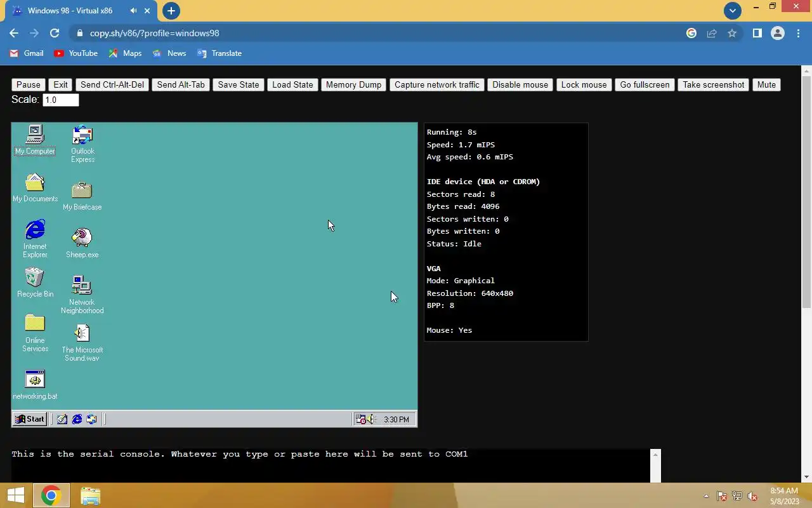812x508 pixels.
Task: Click the Lock mouse button
Action: click(584, 84)
